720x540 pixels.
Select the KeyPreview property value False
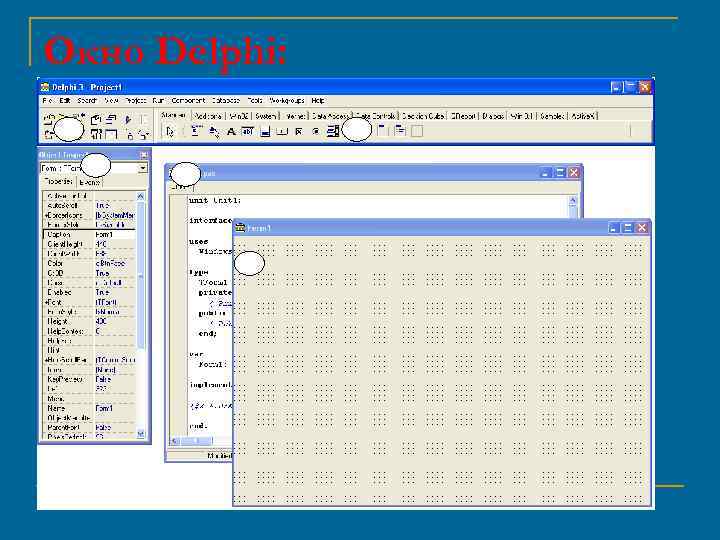point(115,380)
